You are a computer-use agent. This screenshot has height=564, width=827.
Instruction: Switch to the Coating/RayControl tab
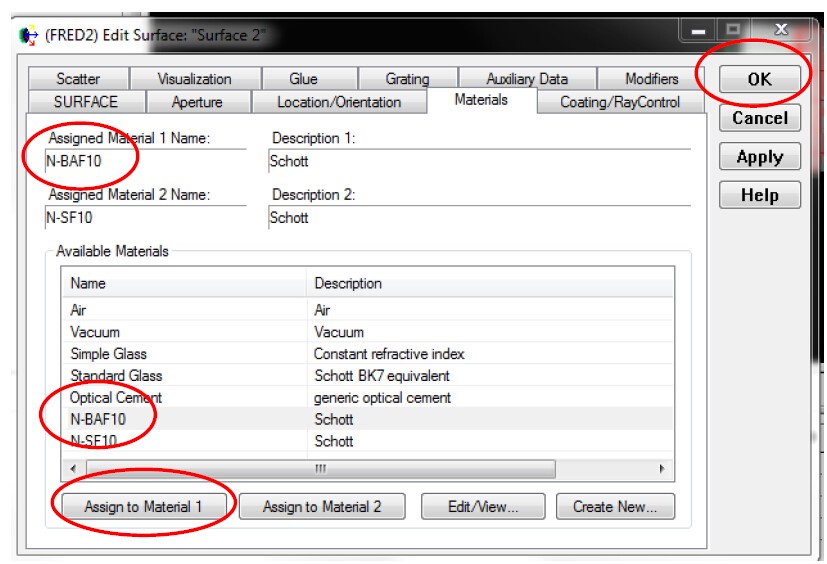(x=620, y=102)
